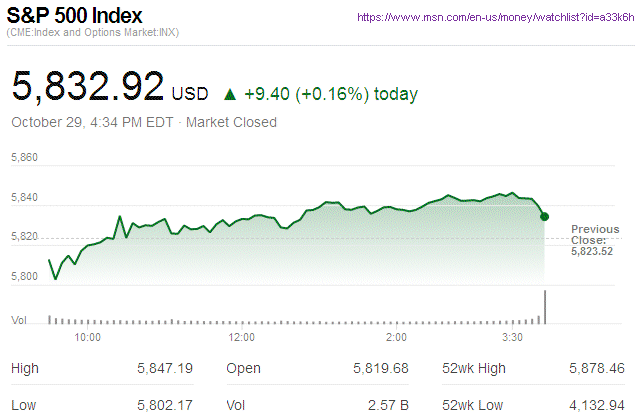Click the green up-arrow triangle icon
This screenshot has height=420, width=640.
(x=230, y=94)
